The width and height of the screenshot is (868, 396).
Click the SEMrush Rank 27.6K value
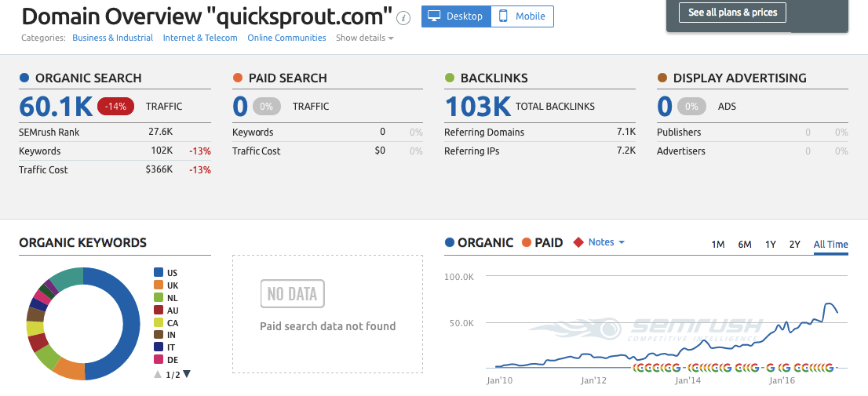click(x=161, y=133)
